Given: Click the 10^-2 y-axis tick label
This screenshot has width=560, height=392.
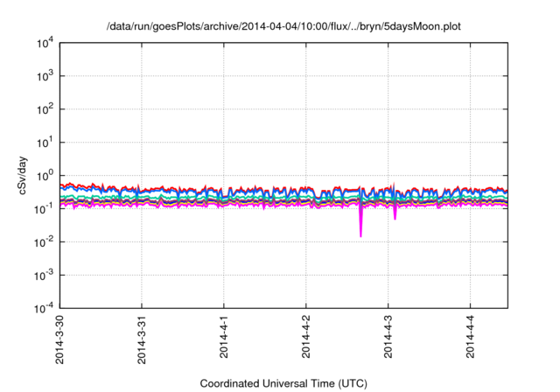Looking at the screenshot, I should tap(44, 242).
